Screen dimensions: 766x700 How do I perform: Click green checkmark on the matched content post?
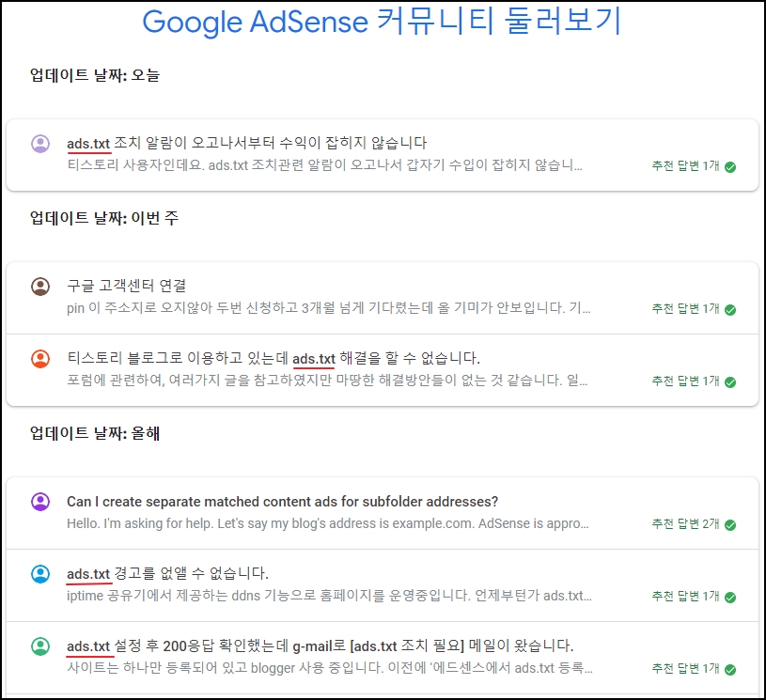(x=730, y=524)
